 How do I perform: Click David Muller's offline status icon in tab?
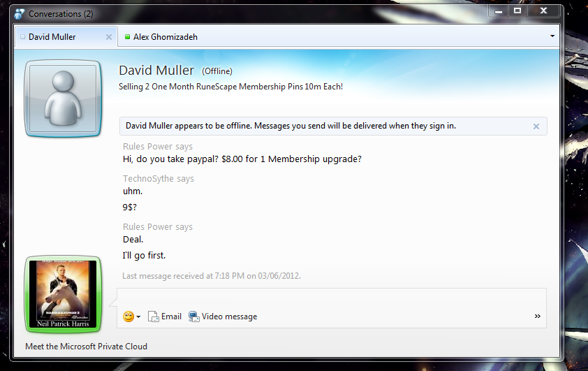(22, 37)
